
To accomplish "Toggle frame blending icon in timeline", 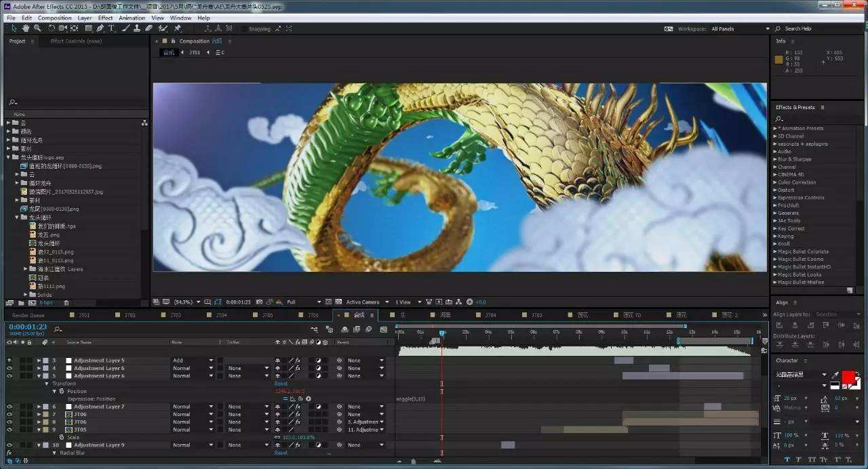I will [x=357, y=329].
